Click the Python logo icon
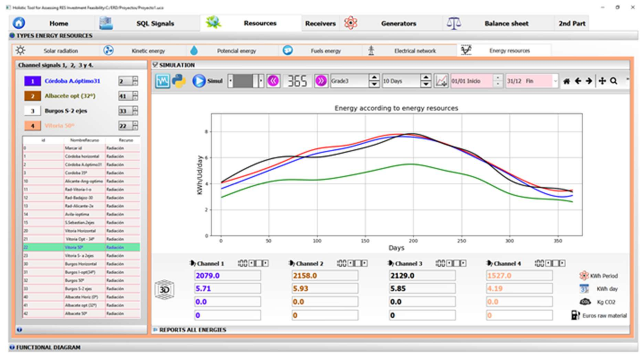Screen dimensions: 644x358 click(179, 81)
